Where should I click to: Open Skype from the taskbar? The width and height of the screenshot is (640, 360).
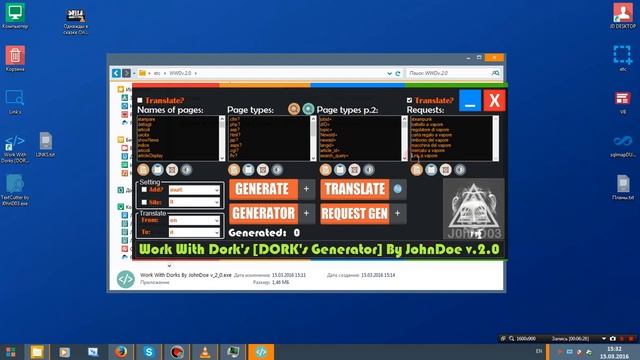(x=149, y=352)
